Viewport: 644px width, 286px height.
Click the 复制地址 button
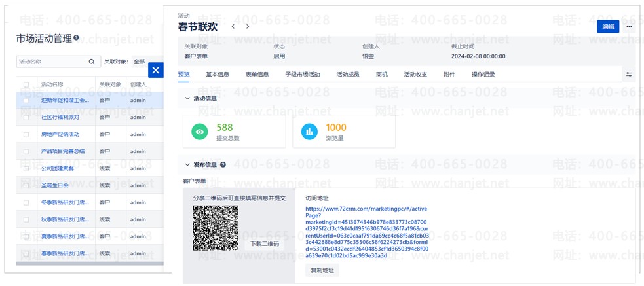[322, 270]
